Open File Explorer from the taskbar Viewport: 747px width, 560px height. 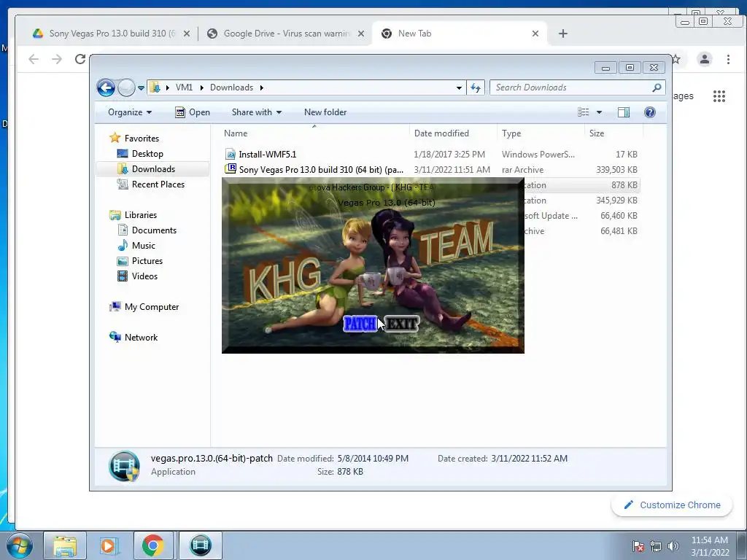coord(65,545)
